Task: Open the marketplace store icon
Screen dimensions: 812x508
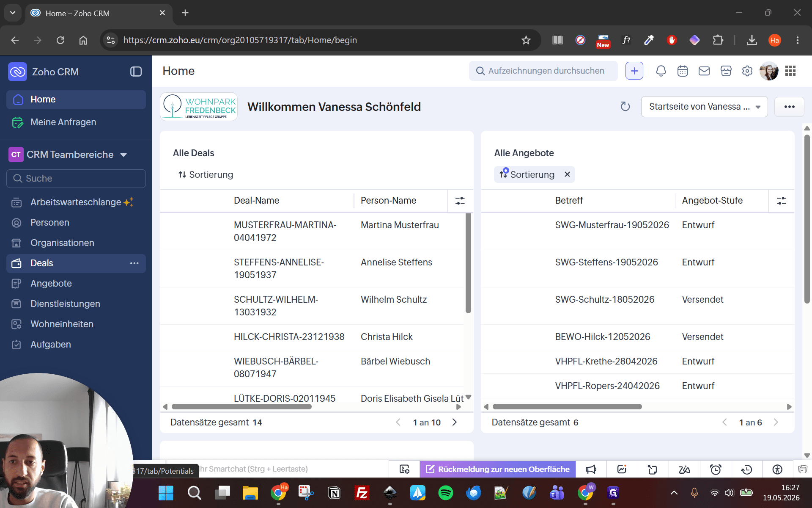Action: pos(726,71)
